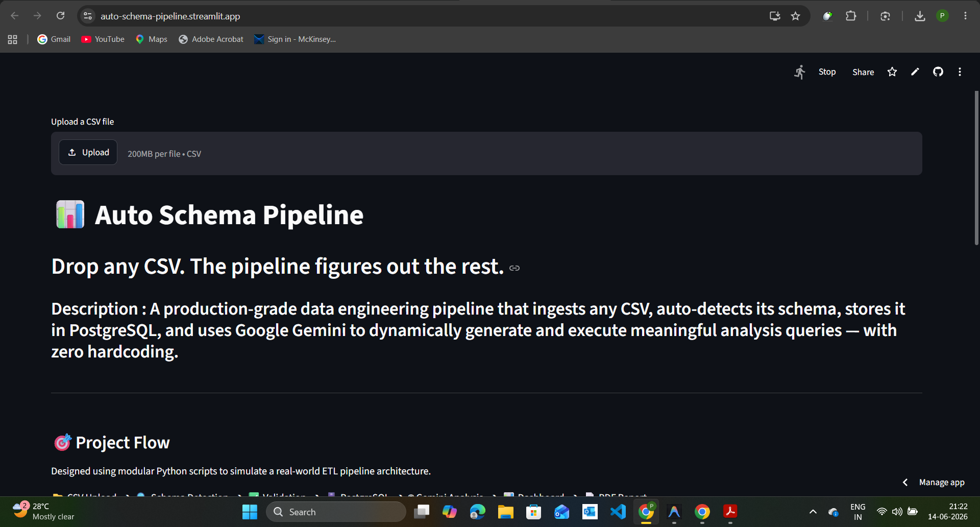Show hidden system tray icons

[x=813, y=512]
